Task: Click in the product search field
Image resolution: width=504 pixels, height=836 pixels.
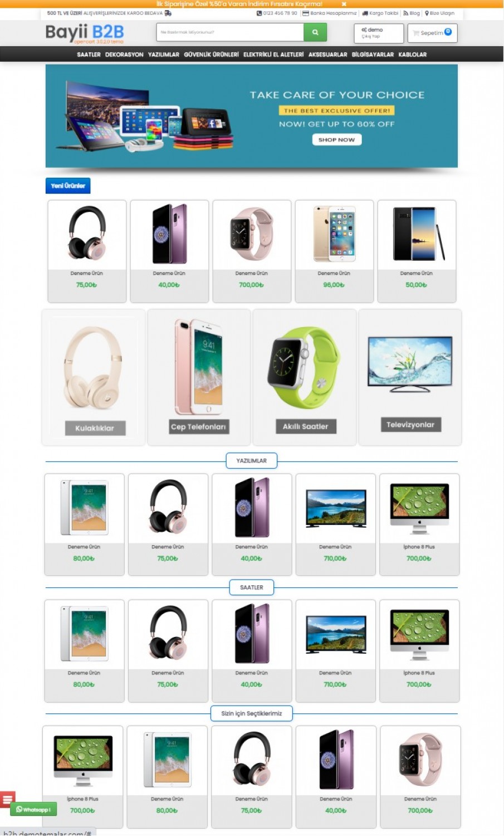Action: (230, 32)
